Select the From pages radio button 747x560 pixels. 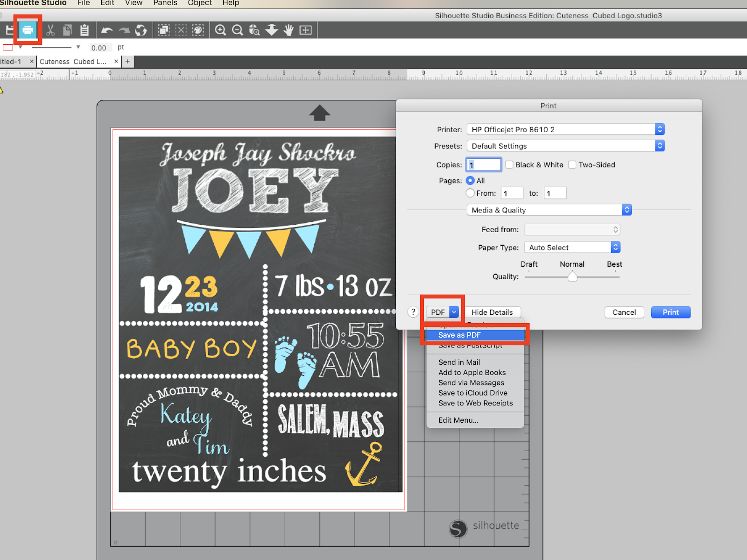click(x=470, y=192)
